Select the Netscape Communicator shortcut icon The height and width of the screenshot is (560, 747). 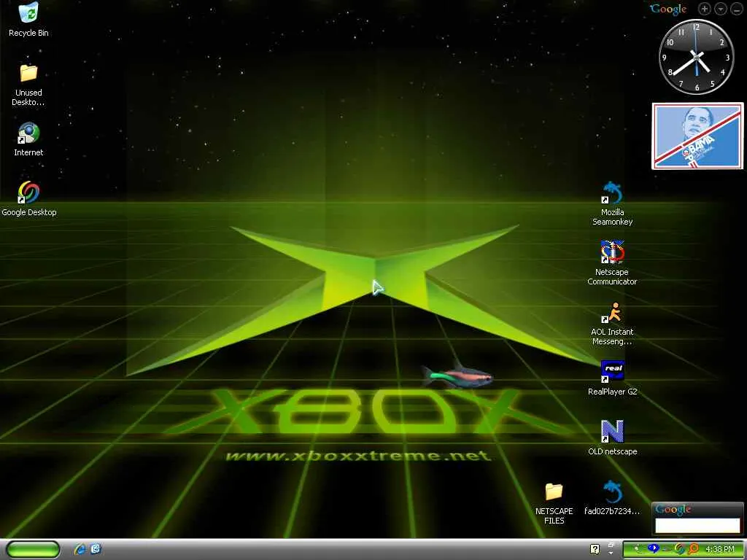tap(612, 252)
